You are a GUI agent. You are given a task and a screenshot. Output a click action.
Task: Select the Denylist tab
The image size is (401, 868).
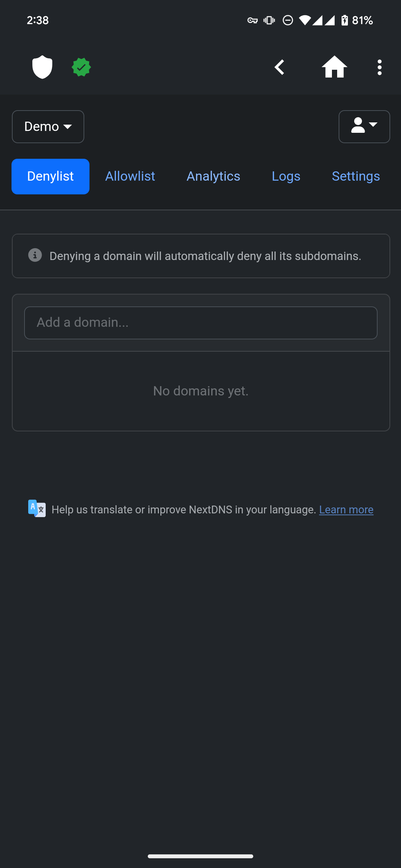tap(50, 176)
